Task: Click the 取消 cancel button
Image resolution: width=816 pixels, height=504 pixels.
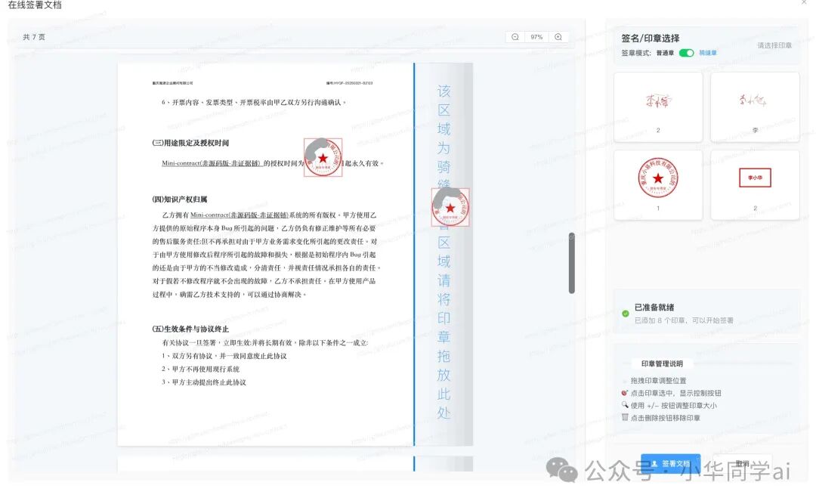Action: [744, 464]
